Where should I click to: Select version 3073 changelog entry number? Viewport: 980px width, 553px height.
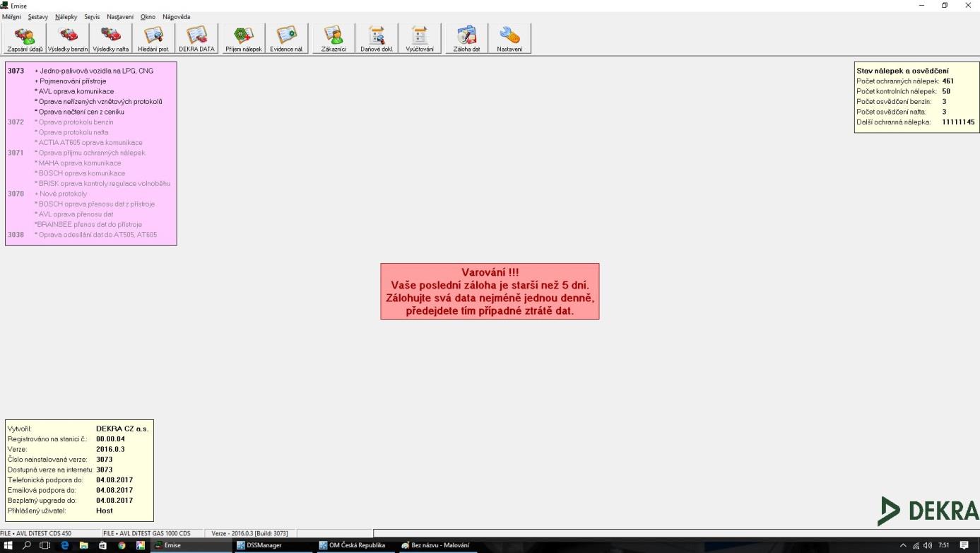coord(16,71)
